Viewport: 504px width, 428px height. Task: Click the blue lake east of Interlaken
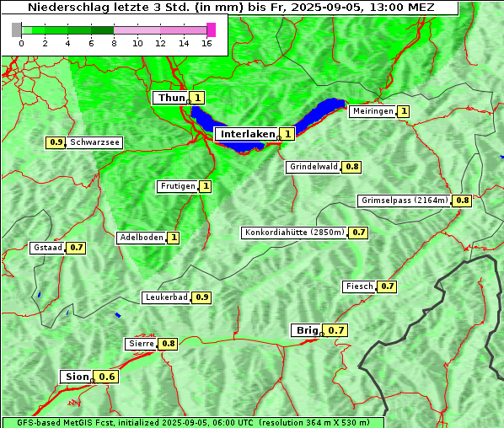click(319, 115)
